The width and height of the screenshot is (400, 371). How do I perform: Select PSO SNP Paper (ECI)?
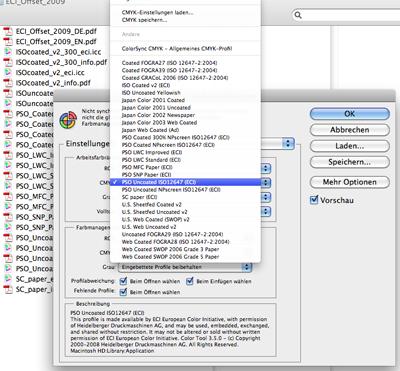[185, 175]
